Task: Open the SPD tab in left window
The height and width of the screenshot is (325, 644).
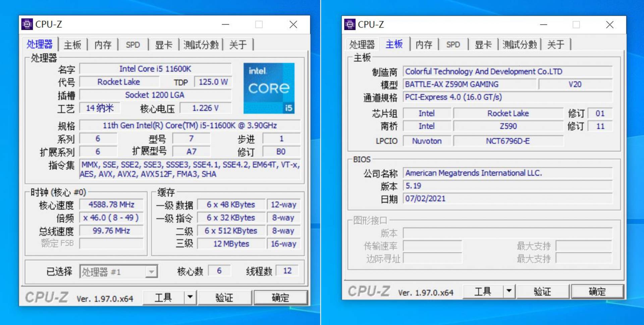Action: pos(133,45)
